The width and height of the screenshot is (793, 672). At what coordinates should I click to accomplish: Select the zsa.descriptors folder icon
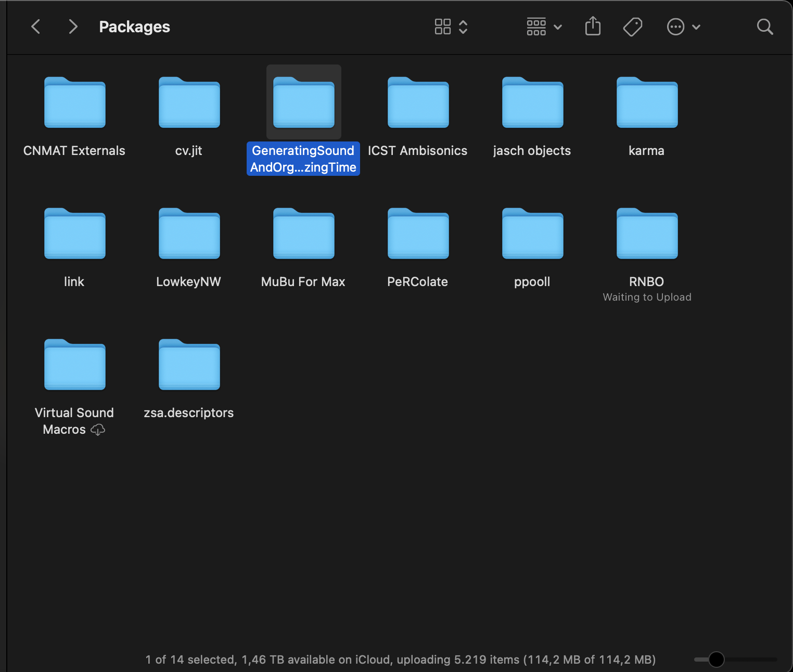click(189, 364)
